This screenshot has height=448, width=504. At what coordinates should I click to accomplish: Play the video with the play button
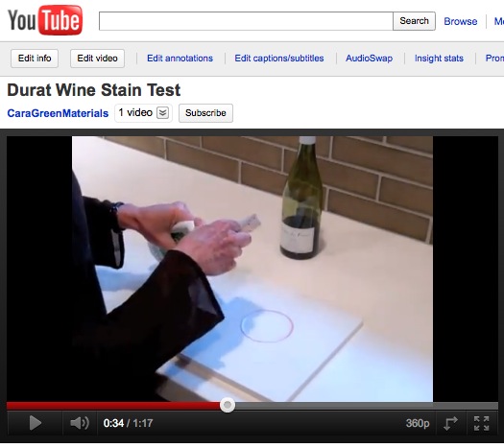35,423
